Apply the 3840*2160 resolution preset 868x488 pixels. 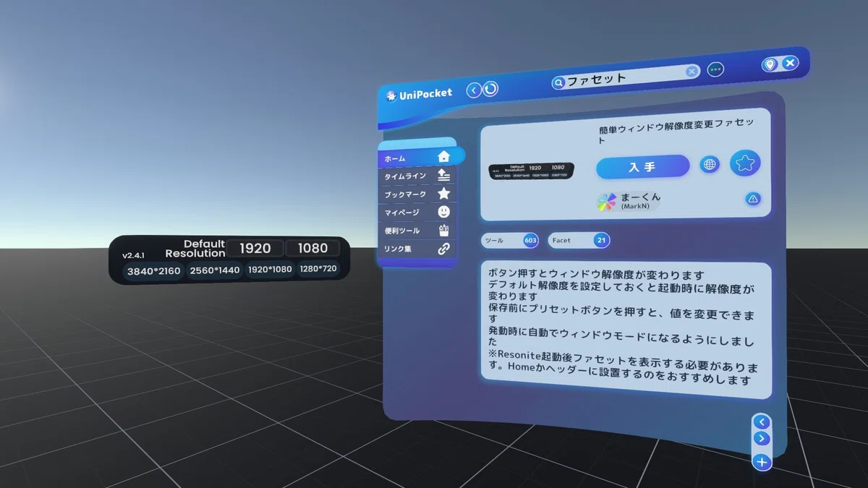coord(153,271)
